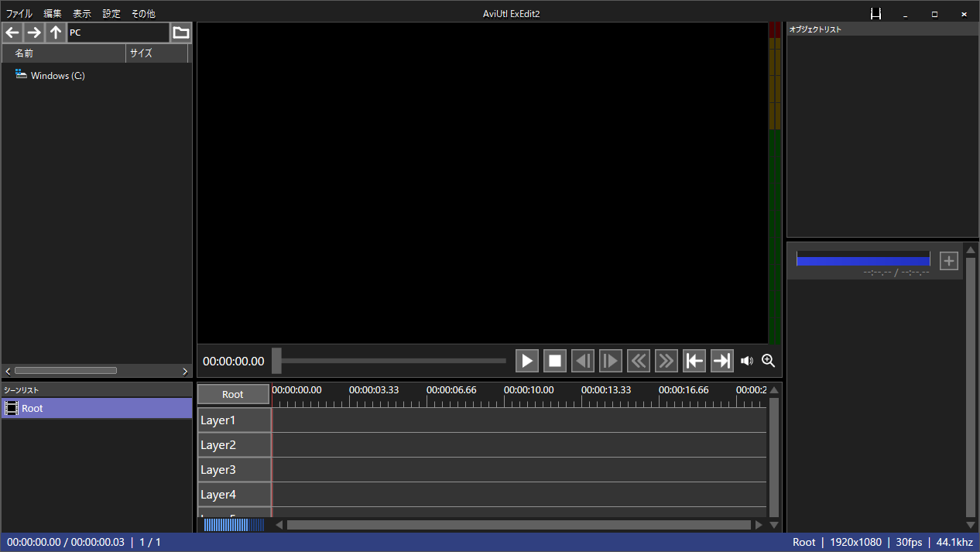Image resolution: width=980 pixels, height=552 pixels.
Task: Jump to the start of the timeline
Action: (694, 361)
